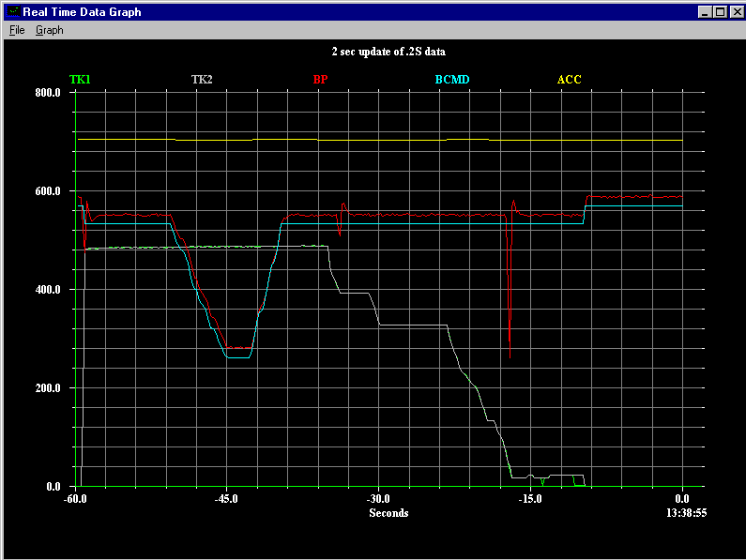Select the yellow ACC legend label
The width and height of the screenshot is (746, 560).
[x=570, y=80]
